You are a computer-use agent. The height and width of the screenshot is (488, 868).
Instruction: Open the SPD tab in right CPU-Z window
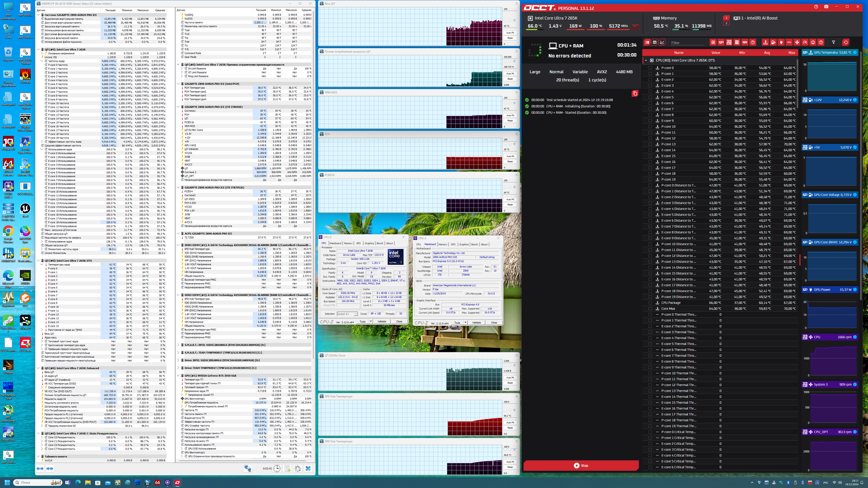453,245
